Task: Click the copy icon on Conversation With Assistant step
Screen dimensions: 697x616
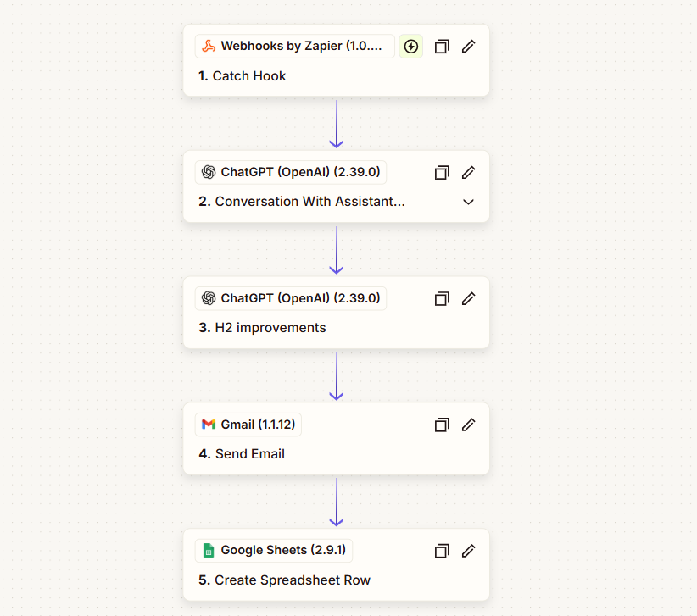Action: 442,172
